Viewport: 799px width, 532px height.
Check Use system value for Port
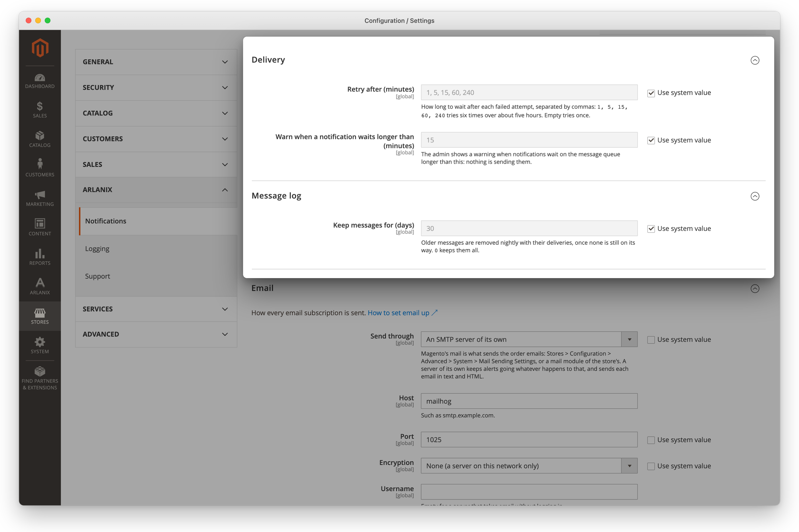tap(651, 440)
